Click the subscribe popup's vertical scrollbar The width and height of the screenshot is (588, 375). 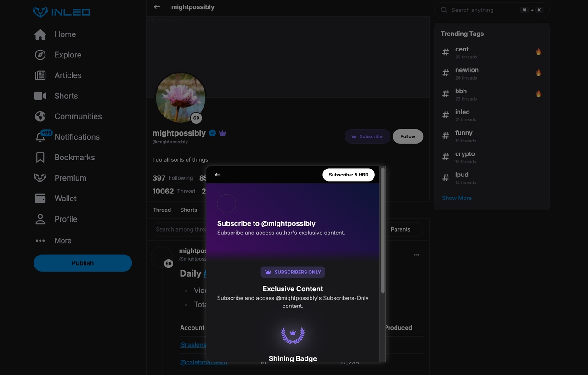click(383, 230)
